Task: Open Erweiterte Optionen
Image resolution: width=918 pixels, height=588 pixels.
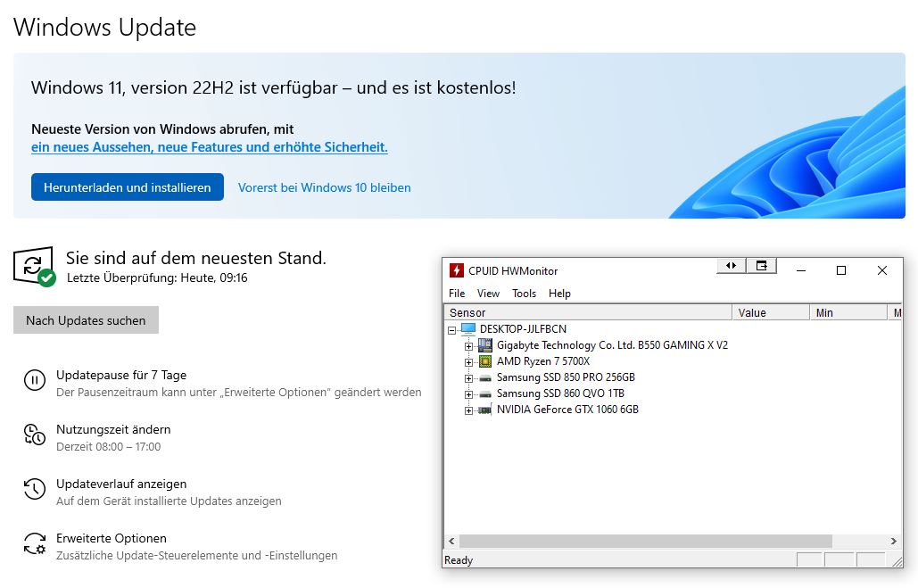Action: (112, 538)
